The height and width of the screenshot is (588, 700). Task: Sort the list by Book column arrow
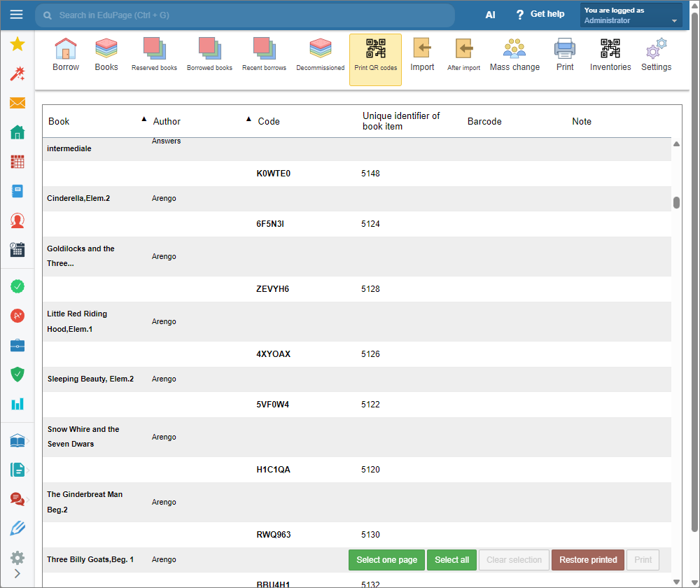coord(144,119)
